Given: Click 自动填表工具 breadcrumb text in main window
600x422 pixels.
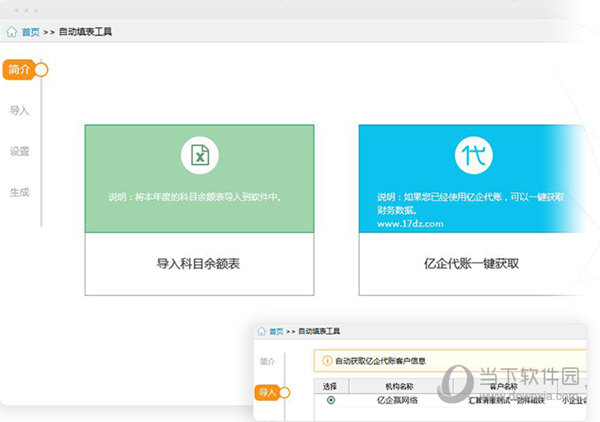Looking at the screenshot, I should pos(85,32).
